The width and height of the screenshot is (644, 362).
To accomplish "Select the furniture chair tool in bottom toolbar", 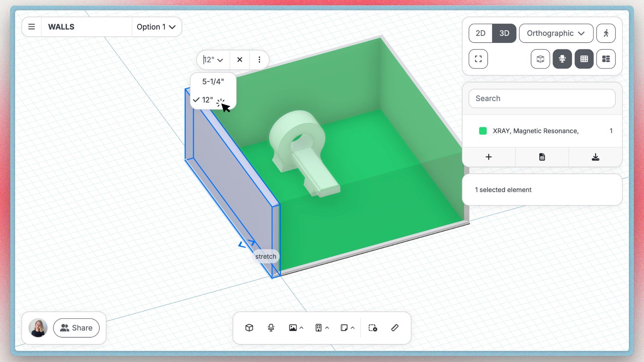I will (x=271, y=328).
